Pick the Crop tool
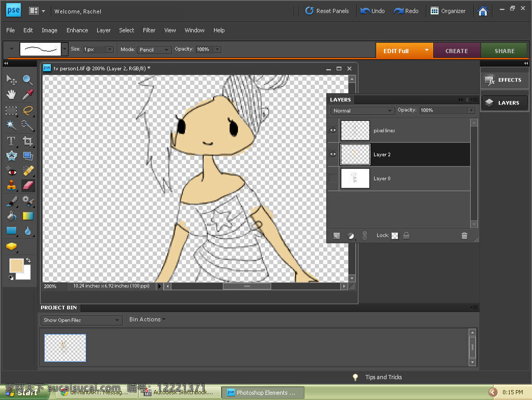The height and width of the screenshot is (400, 532). [x=28, y=141]
